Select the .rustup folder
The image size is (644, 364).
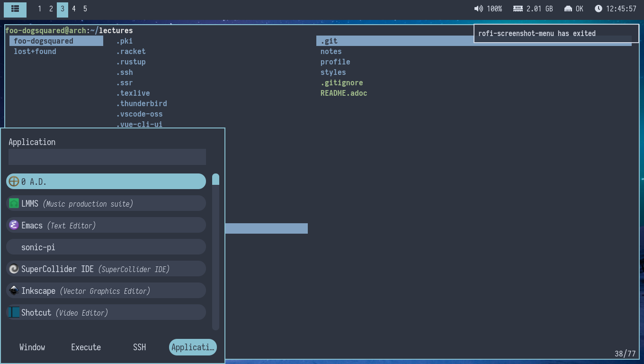pos(131,62)
